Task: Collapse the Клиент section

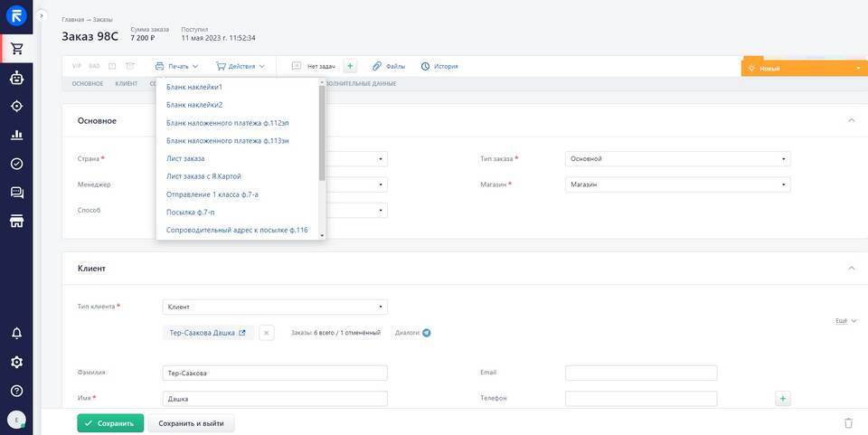Action: click(852, 268)
